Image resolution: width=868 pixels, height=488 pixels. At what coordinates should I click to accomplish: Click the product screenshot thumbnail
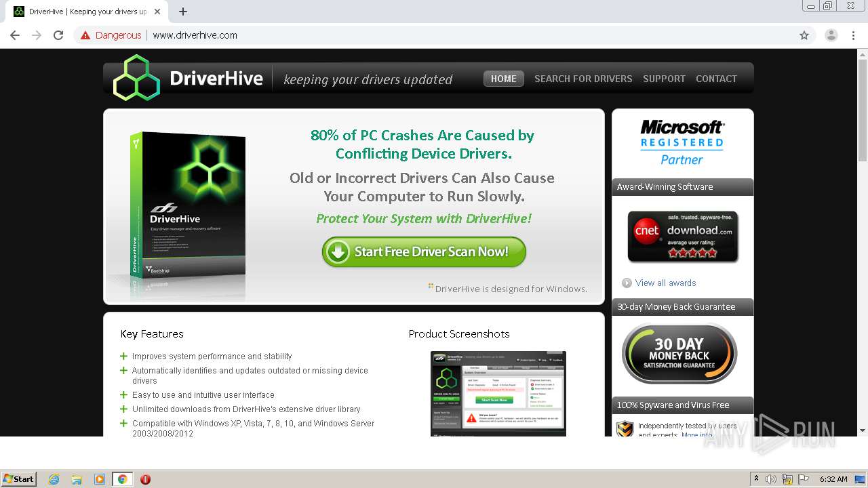[498, 393]
